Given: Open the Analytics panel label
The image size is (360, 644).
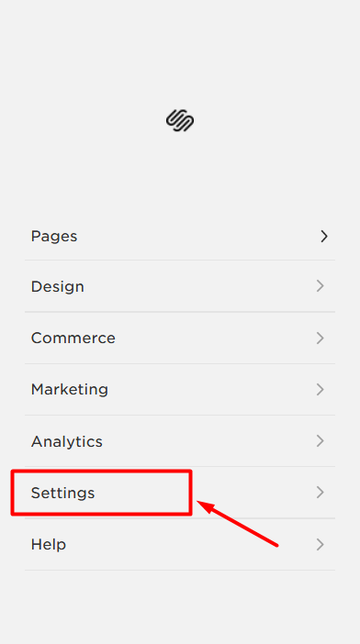Looking at the screenshot, I should pyautogui.click(x=66, y=441).
